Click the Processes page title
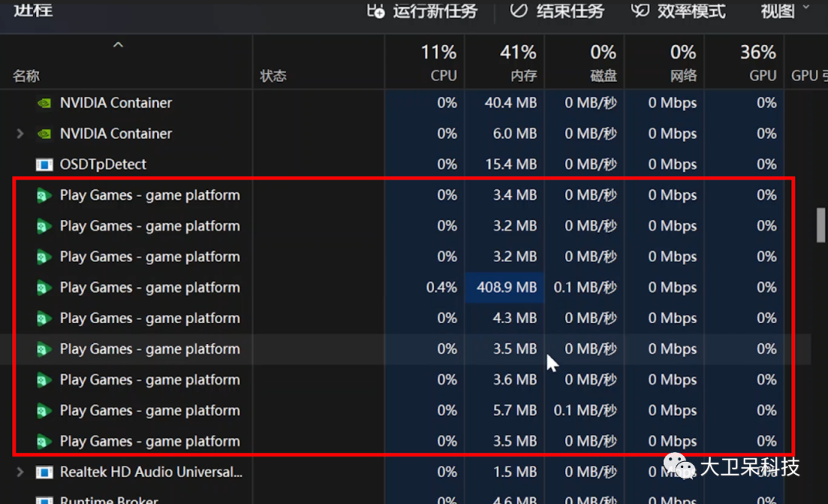The height and width of the screenshot is (504, 828). pyautogui.click(x=33, y=9)
